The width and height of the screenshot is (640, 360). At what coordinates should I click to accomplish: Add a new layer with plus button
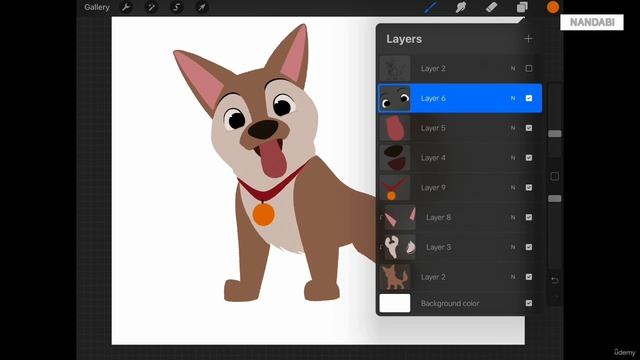point(528,39)
